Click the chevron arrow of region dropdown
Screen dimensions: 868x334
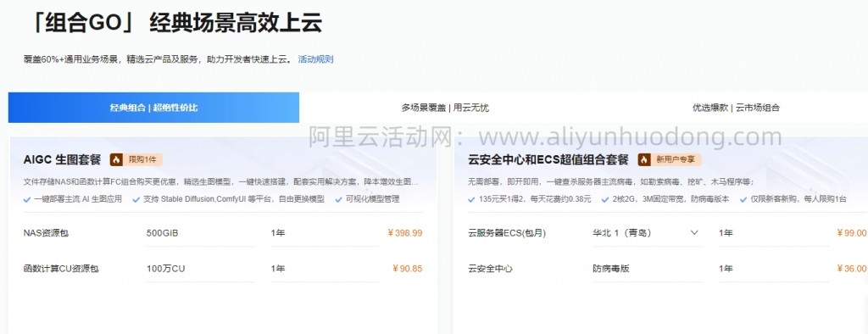pyautogui.click(x=694, y=233)
